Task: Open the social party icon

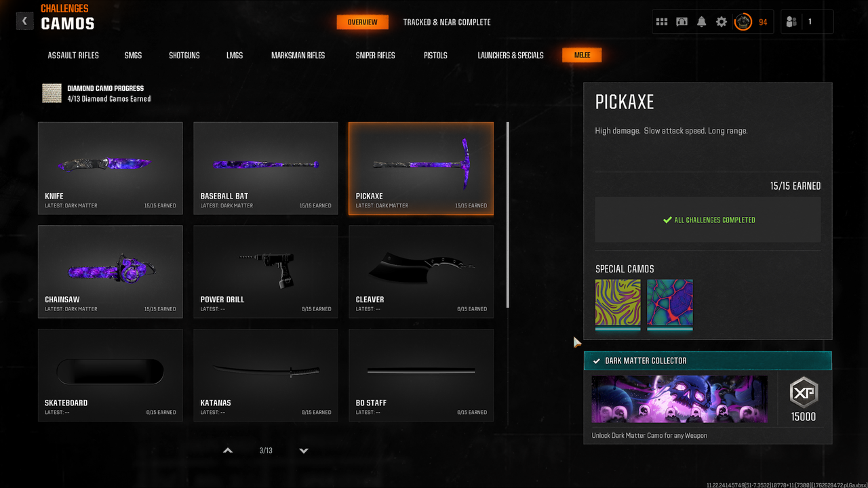Action: pos(791,22)
